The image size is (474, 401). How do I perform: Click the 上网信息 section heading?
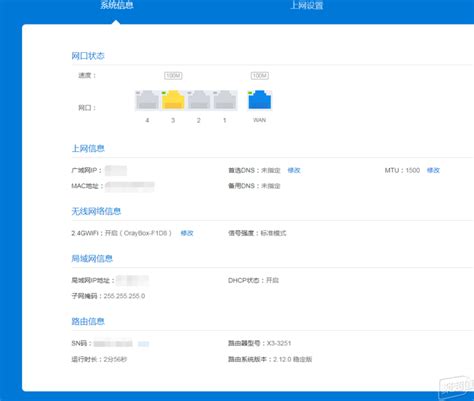click(x=88, y=148)
